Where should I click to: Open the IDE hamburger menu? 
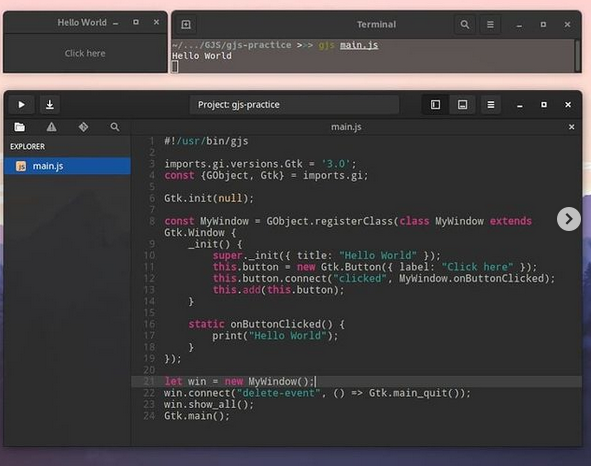[x=490, y=104]
